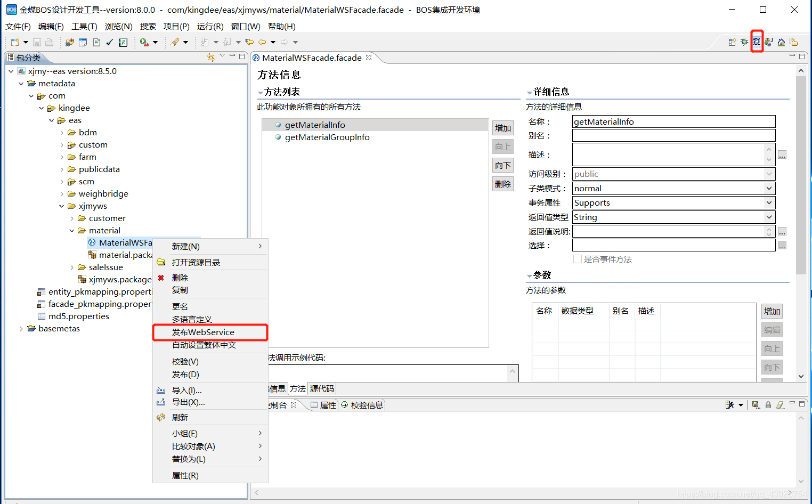The image size is (812, 504).
Task: Click the Open Perspective icon
Action: click(732, 42)
